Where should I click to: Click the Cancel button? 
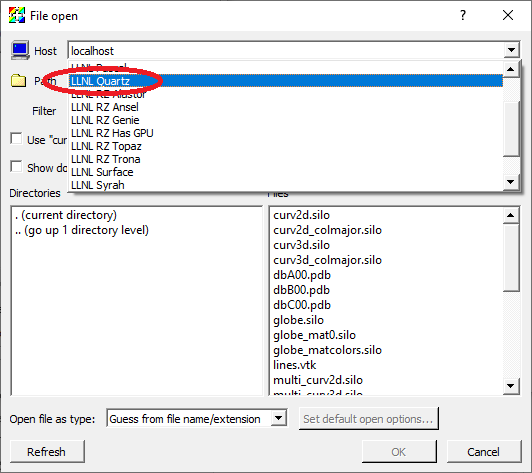[x=484, y=452]
